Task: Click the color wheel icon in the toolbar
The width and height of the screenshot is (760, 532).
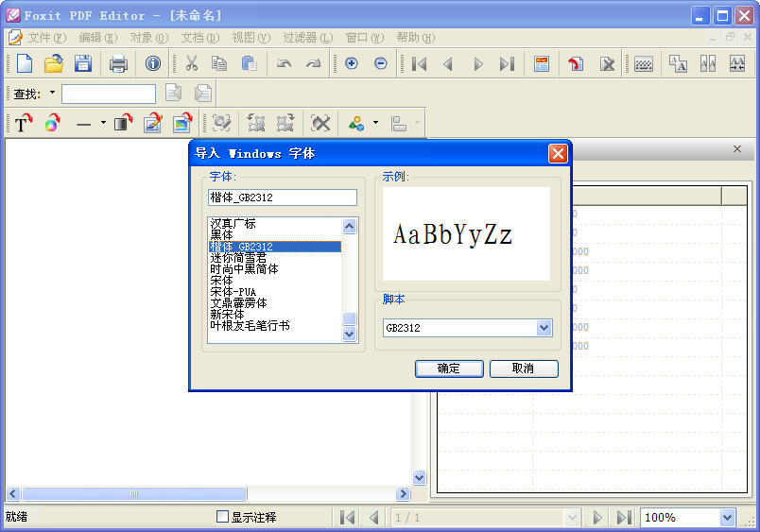Action: [53, 123]
